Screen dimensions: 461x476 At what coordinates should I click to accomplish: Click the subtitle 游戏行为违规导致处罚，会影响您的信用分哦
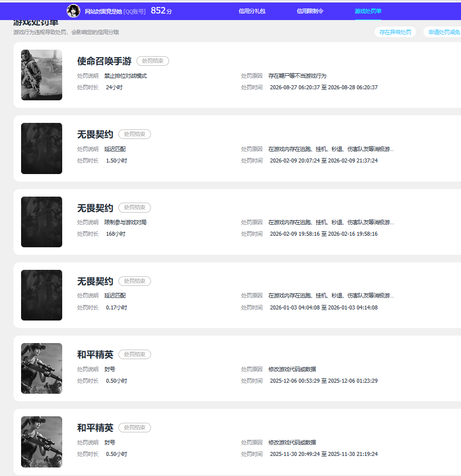[x=66, y=32]
